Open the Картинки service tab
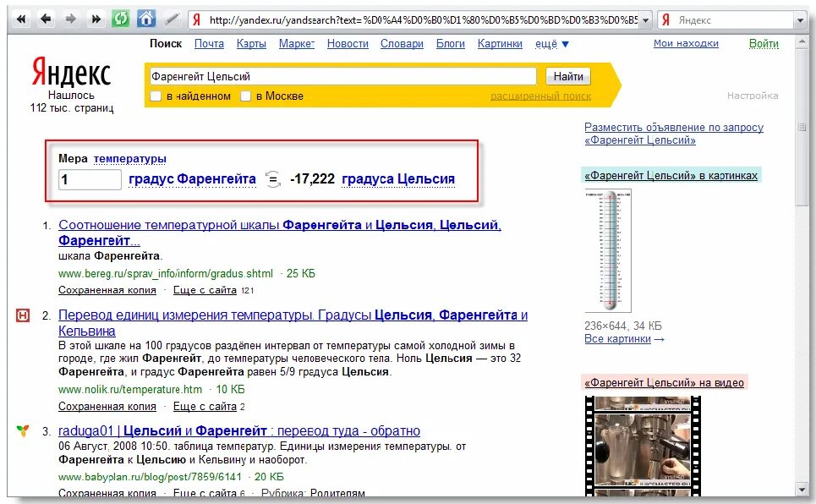This screenshot has height=504, width=816. pos(500,44)
